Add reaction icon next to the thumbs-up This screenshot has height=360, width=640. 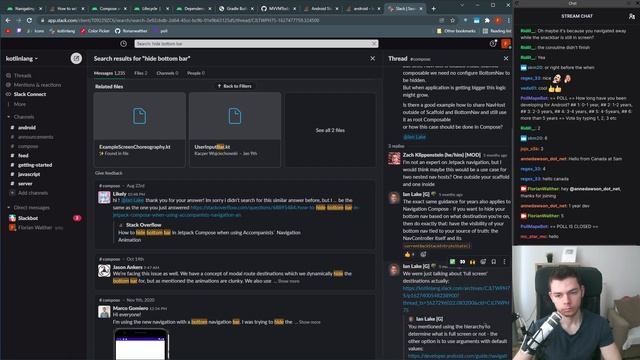[x=423, y=254]
